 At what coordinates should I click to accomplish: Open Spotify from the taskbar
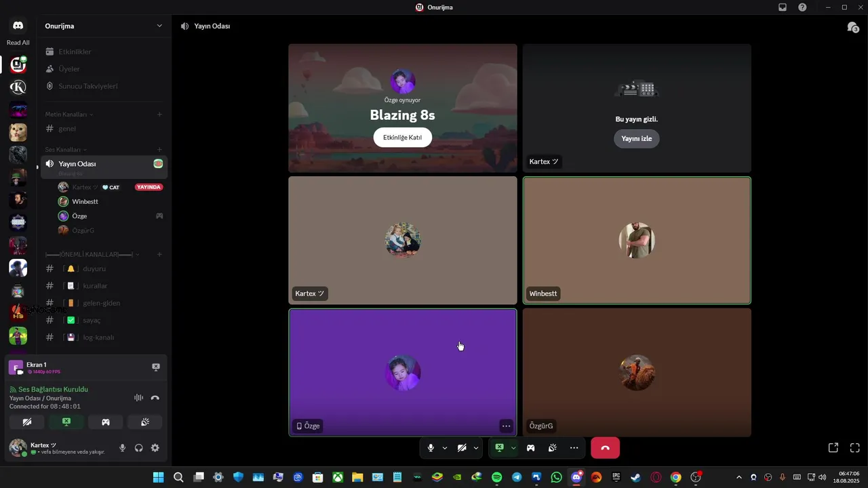(496, 477)
